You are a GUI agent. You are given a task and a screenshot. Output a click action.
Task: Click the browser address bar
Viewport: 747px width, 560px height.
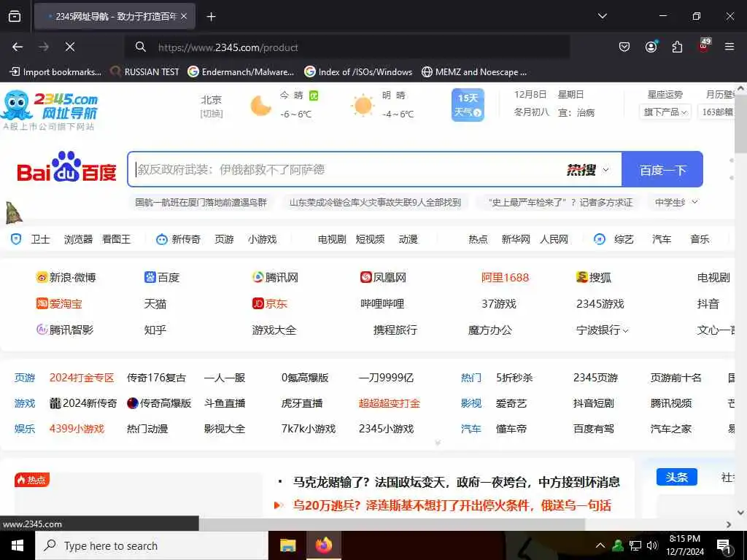(x=347, y=47)
